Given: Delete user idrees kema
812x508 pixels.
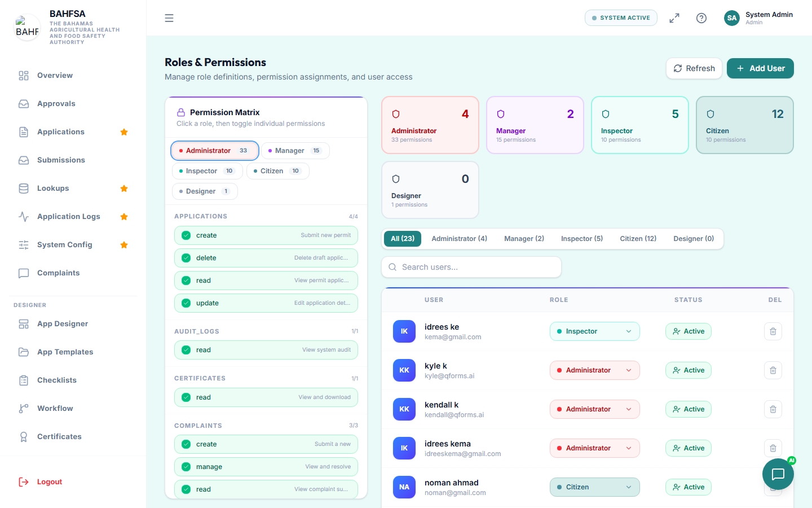Looking at the screenshot, I should [x=773, y=448].
